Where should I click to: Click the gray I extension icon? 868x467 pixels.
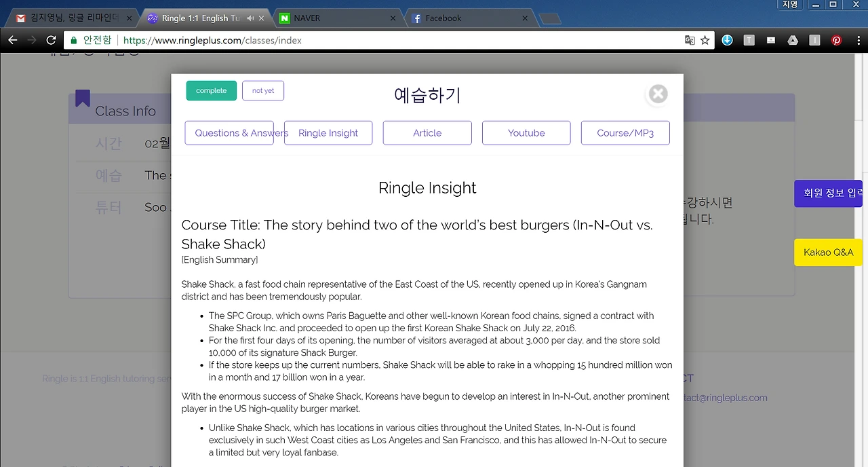point(814,40)
